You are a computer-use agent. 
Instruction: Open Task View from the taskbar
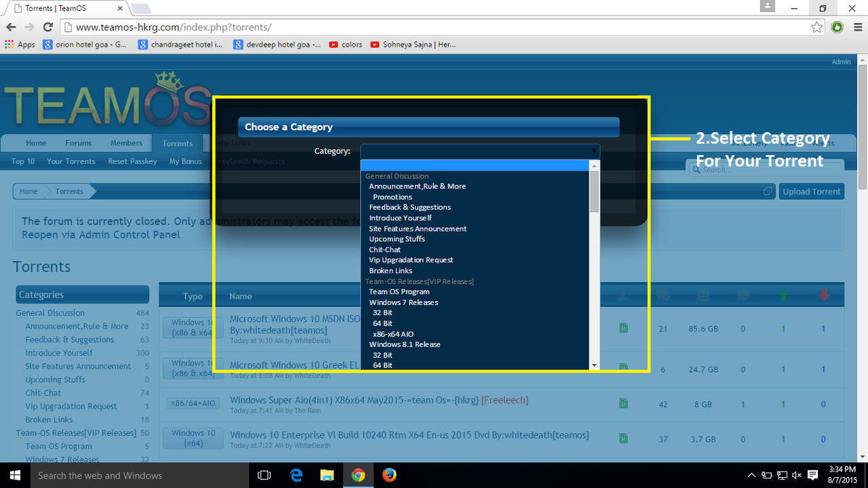click(264, 475)
